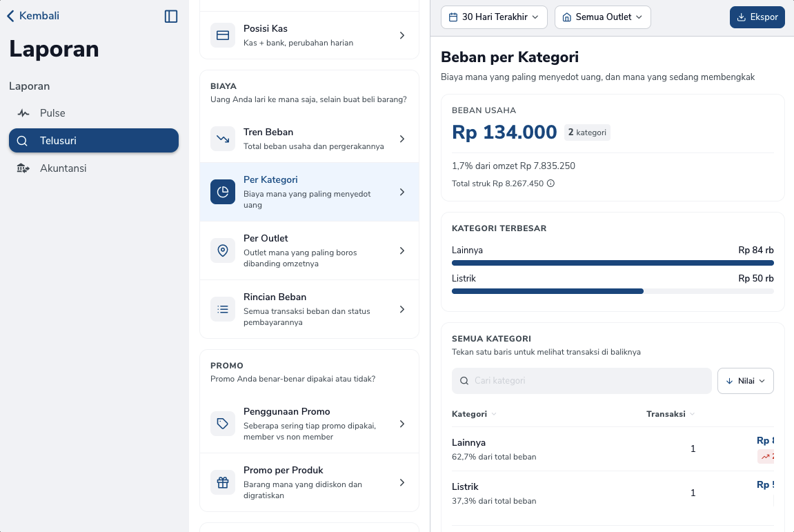Viewport: 794px width, 532px height.
Task: Sort by the Kategori column header
Action: 474,414
